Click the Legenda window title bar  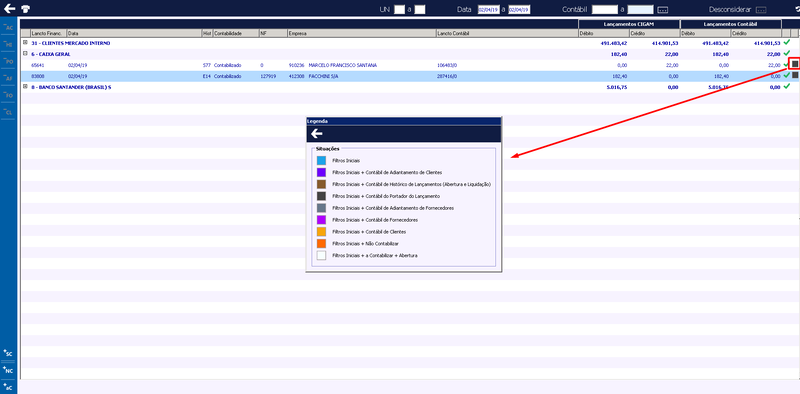tap(404, 121)
